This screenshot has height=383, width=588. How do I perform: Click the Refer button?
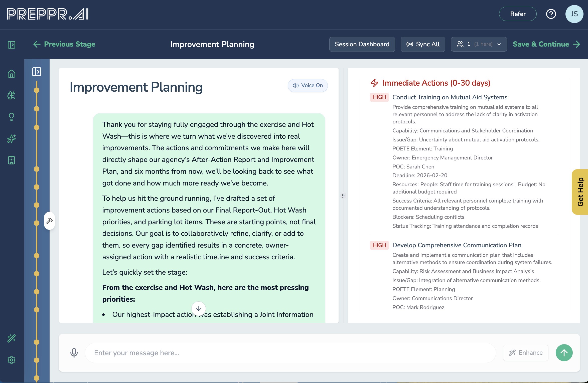tap(518, 14)
